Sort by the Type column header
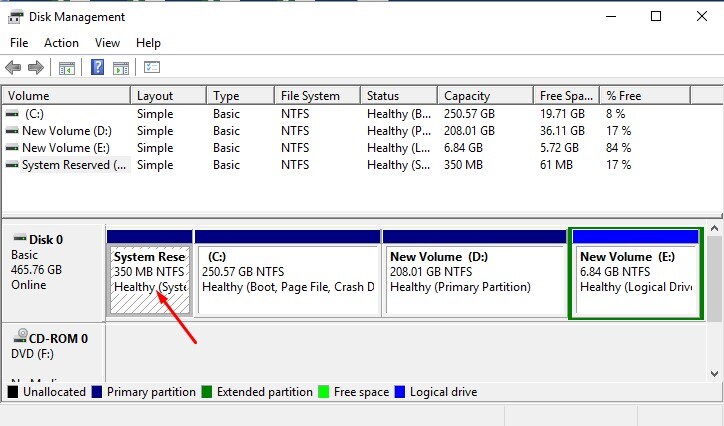Viewport: 724px width, 426px height. click(241, 96)
